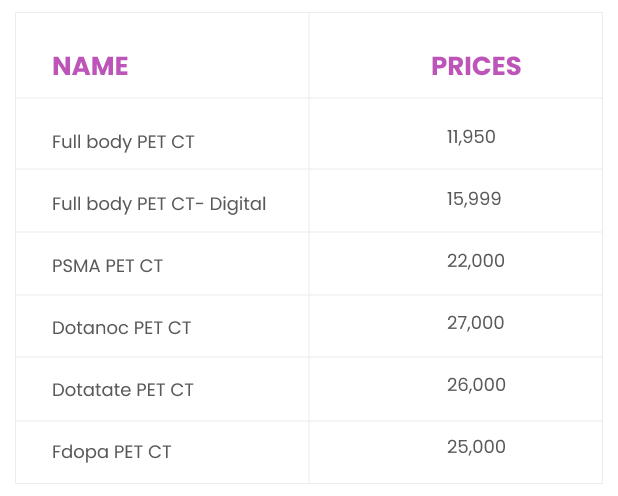Click the word PSMA in the table
618x496 pixels.
pyautogui.click(x=76, y=266)
